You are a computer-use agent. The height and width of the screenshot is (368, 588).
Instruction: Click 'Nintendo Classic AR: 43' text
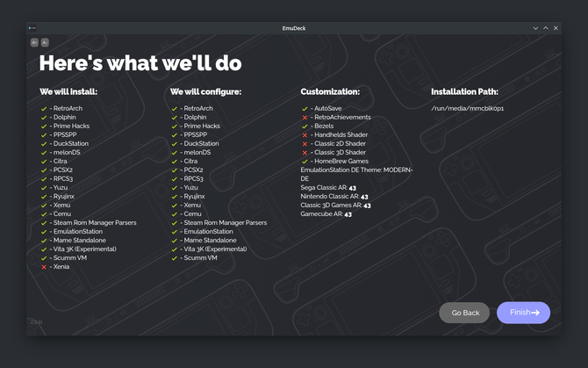pyautogui.click(x=334, y=197)
